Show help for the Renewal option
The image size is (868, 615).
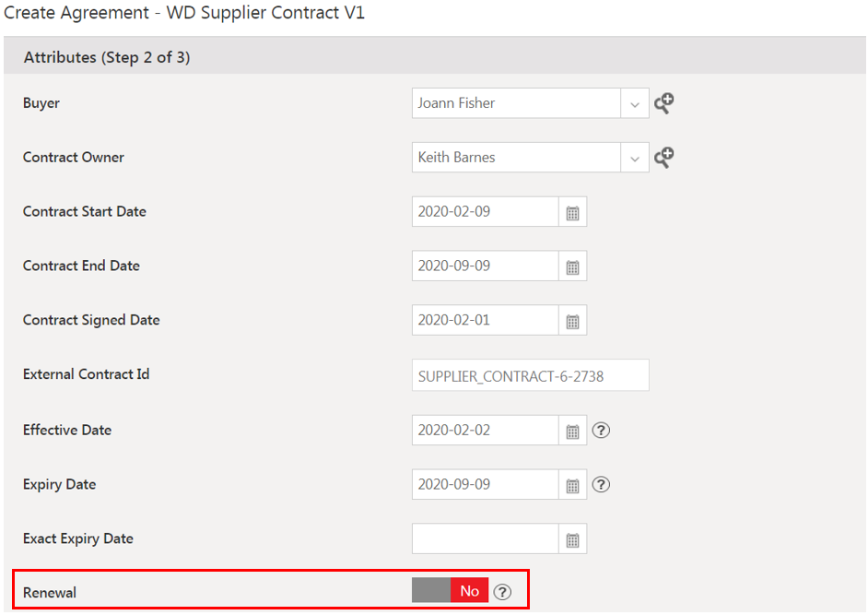502,592
